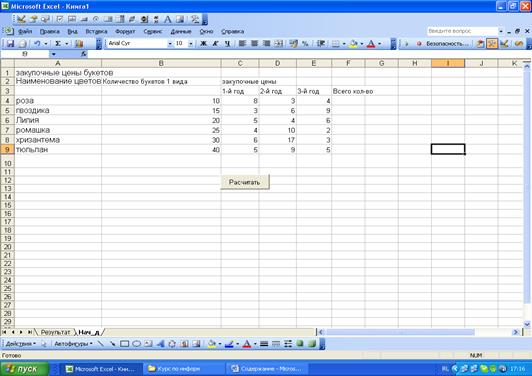Open the font size dropdown
Viewport: 532px width, 376px height.
pos(191,43)
